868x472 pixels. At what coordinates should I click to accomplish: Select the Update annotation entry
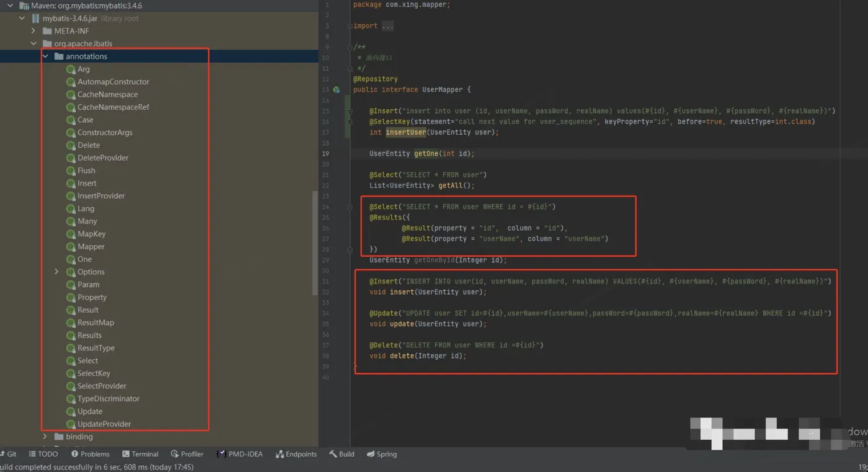90,412
